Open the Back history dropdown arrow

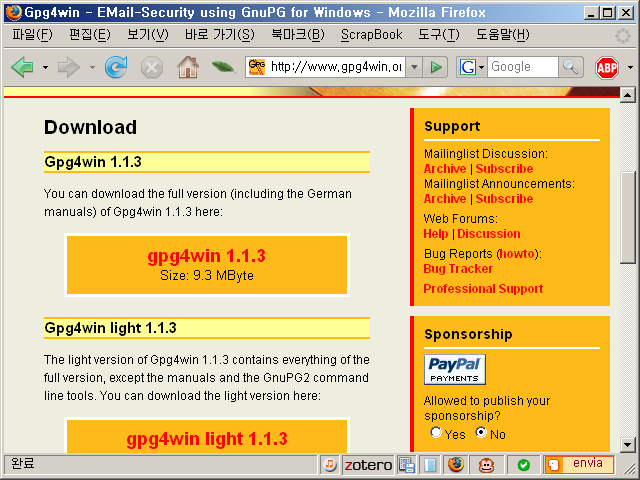click(x=45, y=67)
